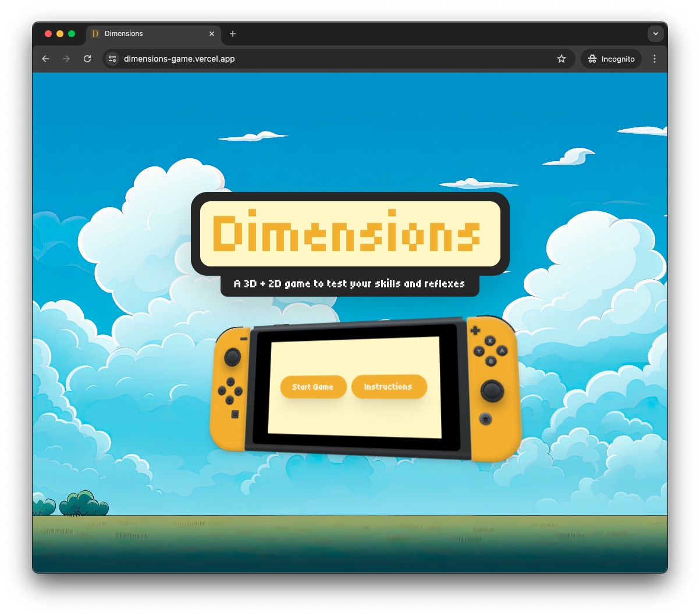Click the home button on right Joy-Con
This screenshot has width=700, height=616.
[485, 419]
